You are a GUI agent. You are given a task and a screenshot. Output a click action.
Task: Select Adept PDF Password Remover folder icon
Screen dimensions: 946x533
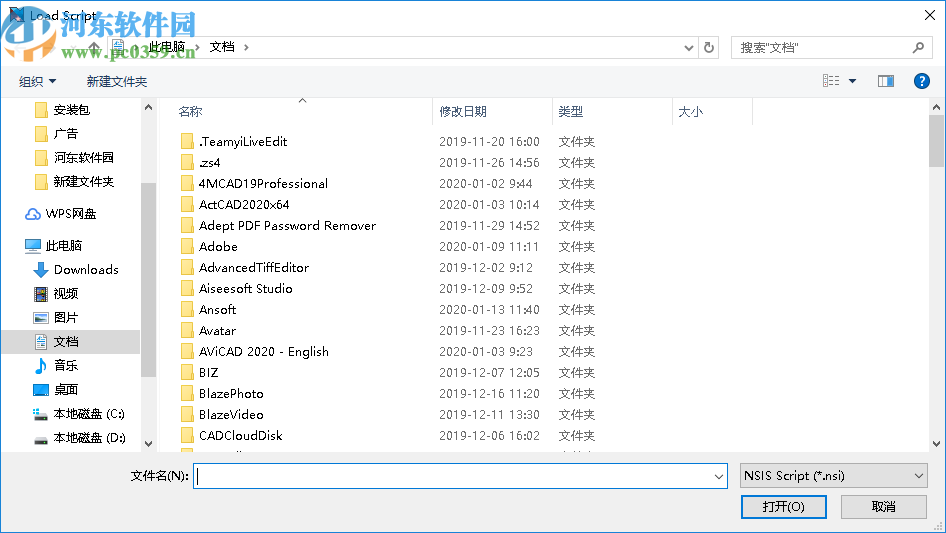pyautogui.click(x=187, y=226)
